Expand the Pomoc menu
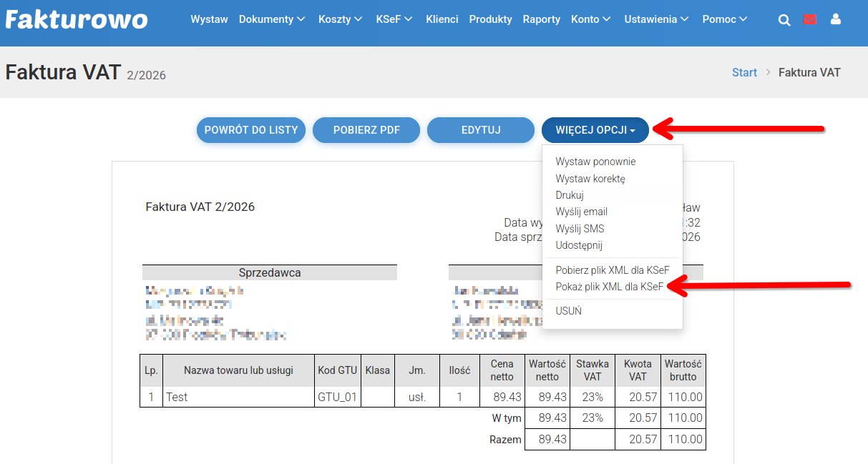Image resolution: width=868 pixels, height=464 pixels. pos(725,19)
